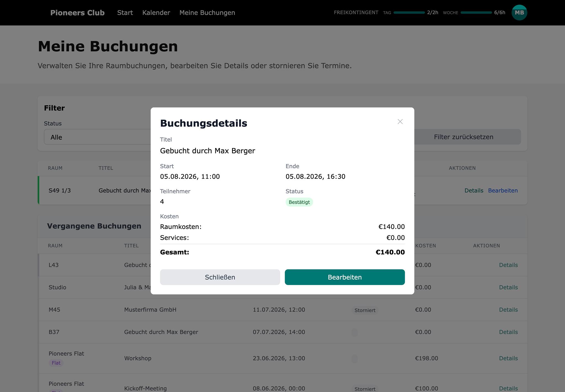Click Filter zurücksetzen button

click(463, 137)
